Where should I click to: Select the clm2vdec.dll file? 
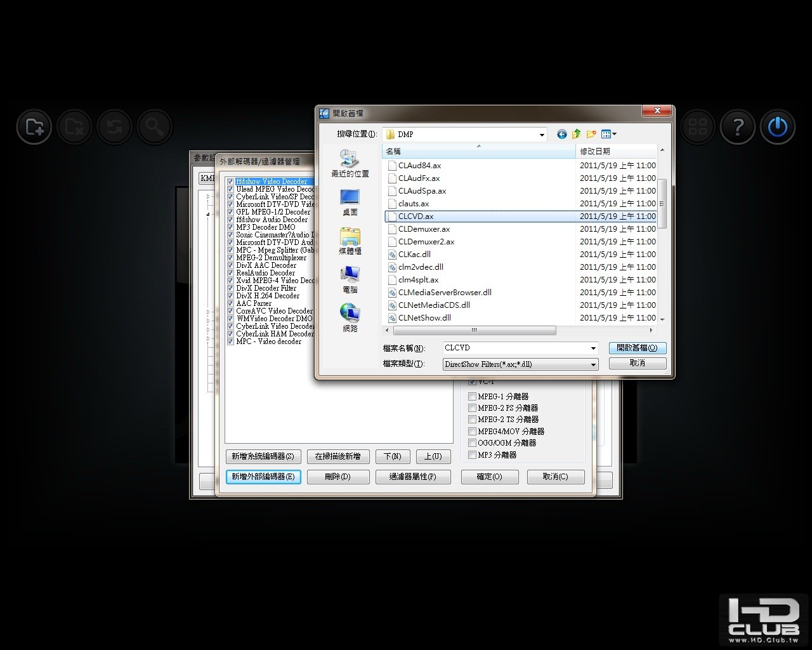click(x=421, y=267)
